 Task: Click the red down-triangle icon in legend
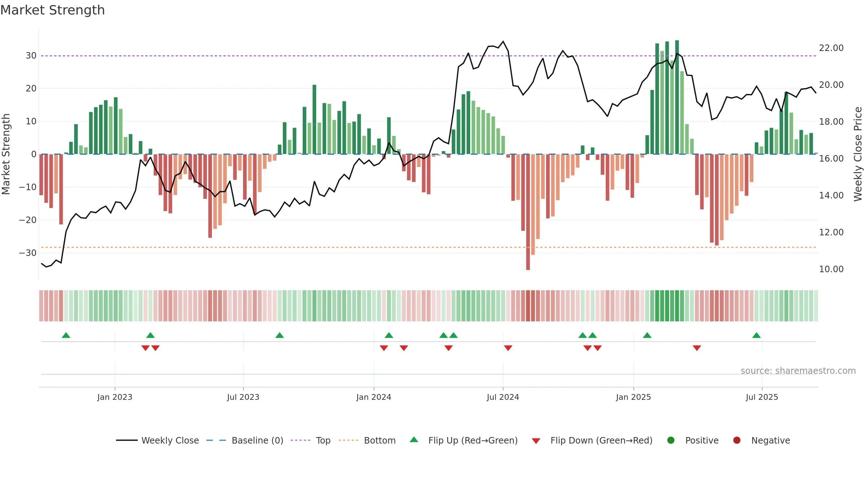click(x=536, y=441)
